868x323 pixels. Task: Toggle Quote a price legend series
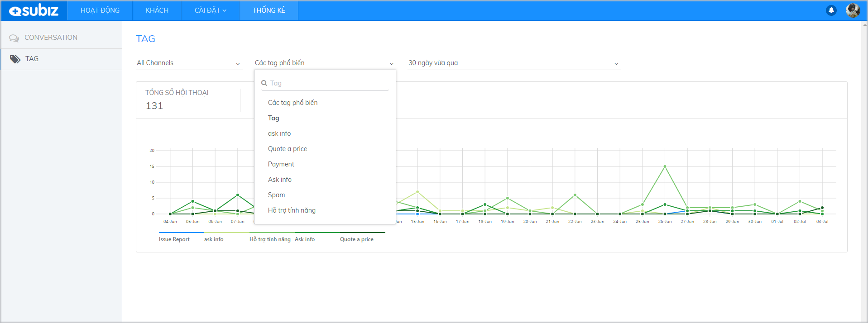[x=357, y=239]
